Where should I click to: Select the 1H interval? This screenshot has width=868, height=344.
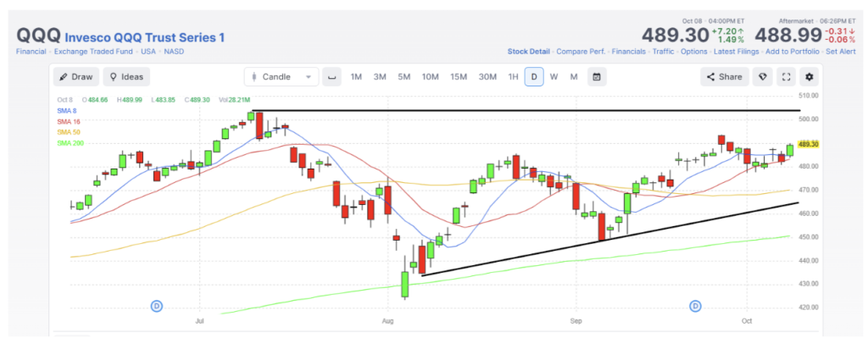[x=513, y=77]
